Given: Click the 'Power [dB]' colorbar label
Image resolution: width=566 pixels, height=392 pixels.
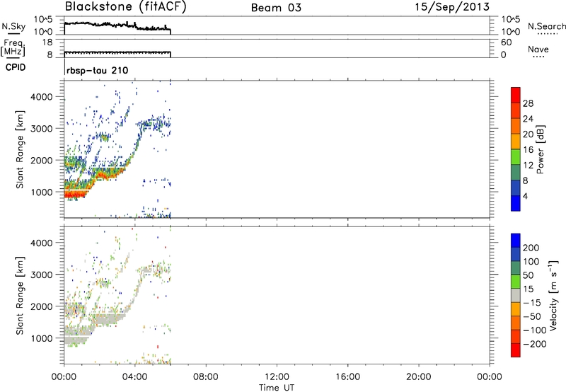Looking at the screenshot, I should click(541, 149).
